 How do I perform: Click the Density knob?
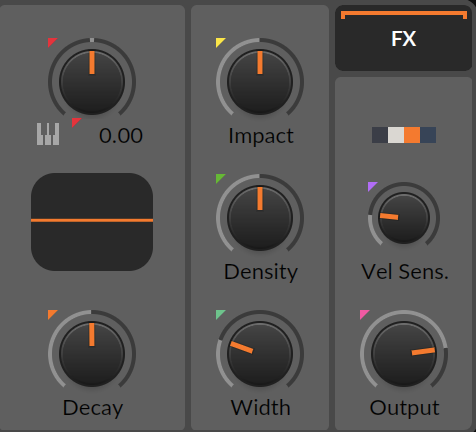(x=260, y=218)
